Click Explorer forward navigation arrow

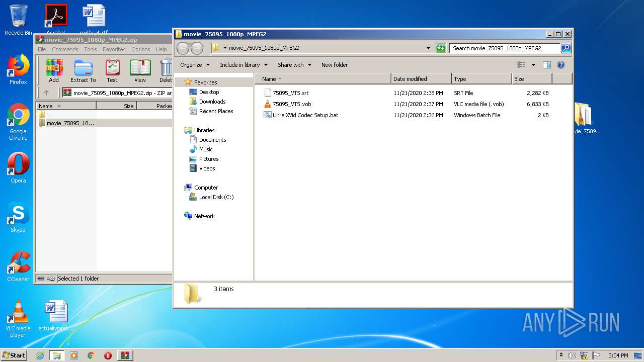(x=197, y=48)
